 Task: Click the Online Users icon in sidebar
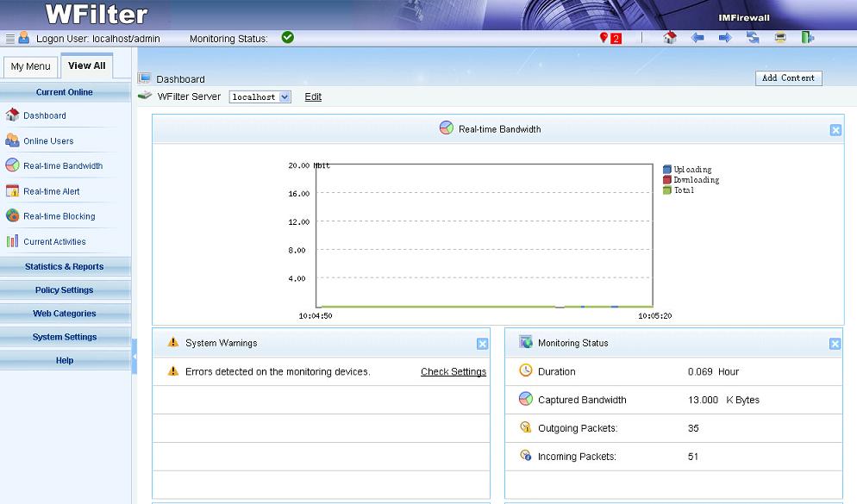click(12, 140)
